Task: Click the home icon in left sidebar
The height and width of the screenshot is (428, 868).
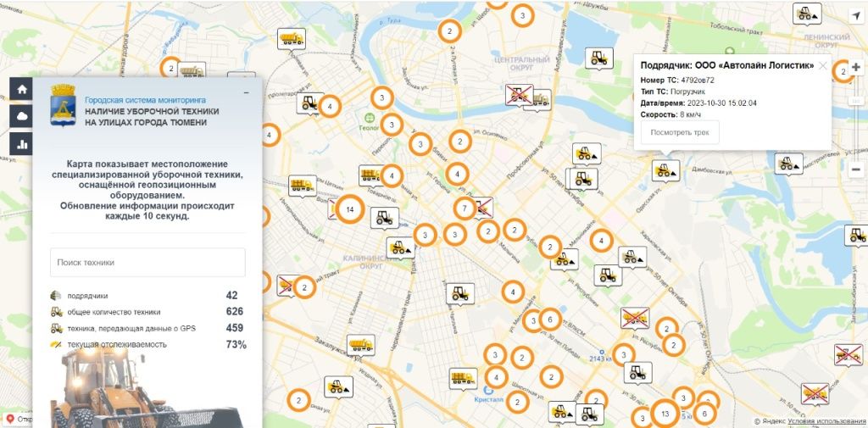Action: click(22, 89)
